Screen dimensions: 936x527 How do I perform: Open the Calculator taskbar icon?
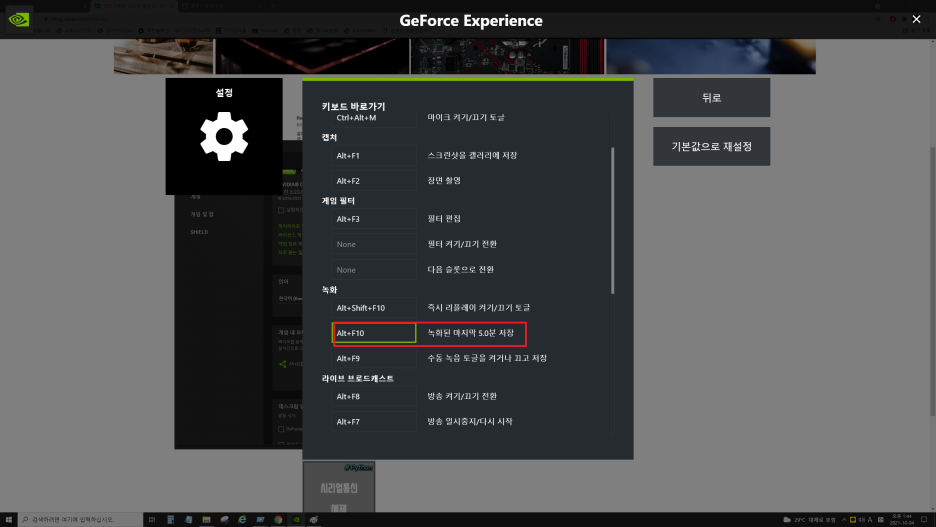pyautogui.click(x=171, y=519)
